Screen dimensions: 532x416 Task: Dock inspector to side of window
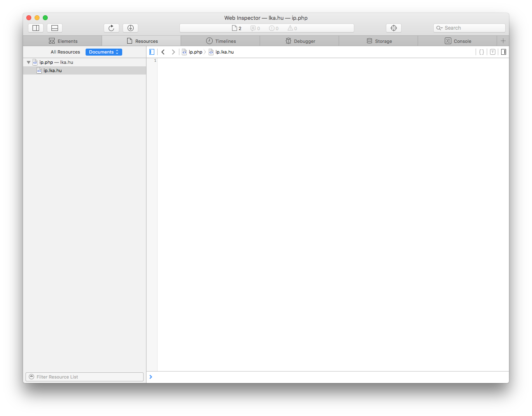pos(36,28)
